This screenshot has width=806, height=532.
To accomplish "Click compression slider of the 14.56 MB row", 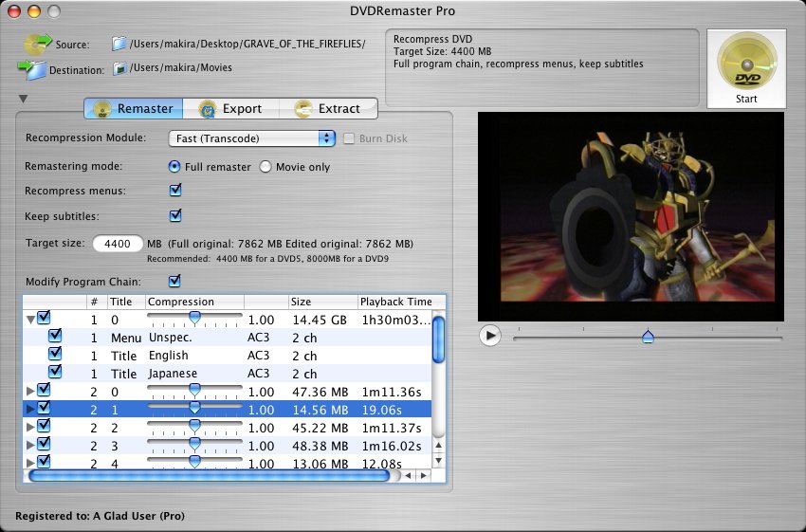I will point(194,409).
